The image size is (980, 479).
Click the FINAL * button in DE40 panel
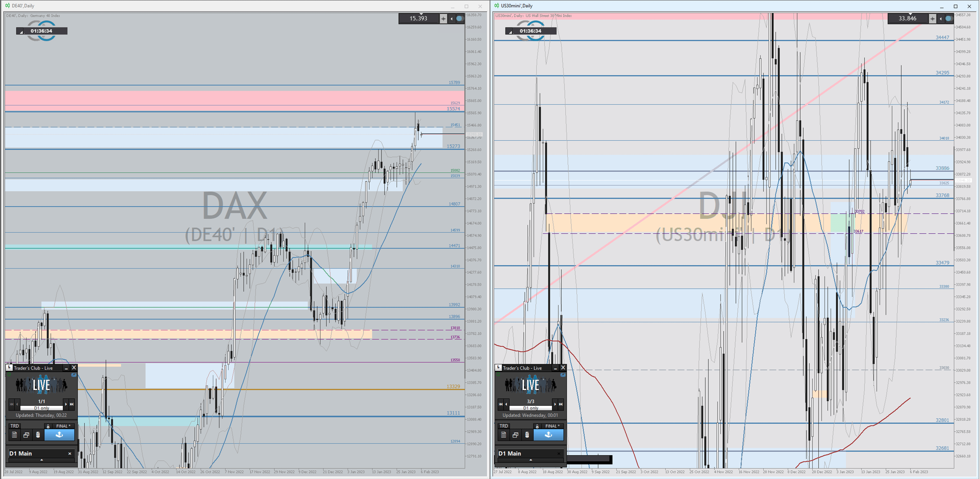[63, 426]
